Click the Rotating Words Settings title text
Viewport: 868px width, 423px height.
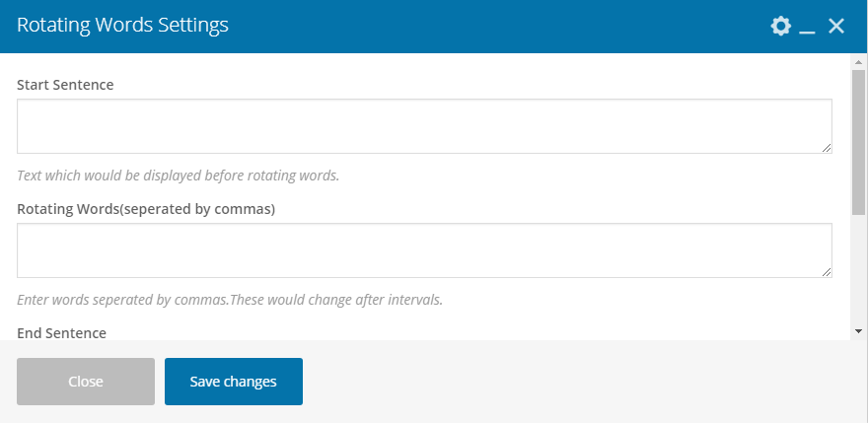tap(122, 26)
